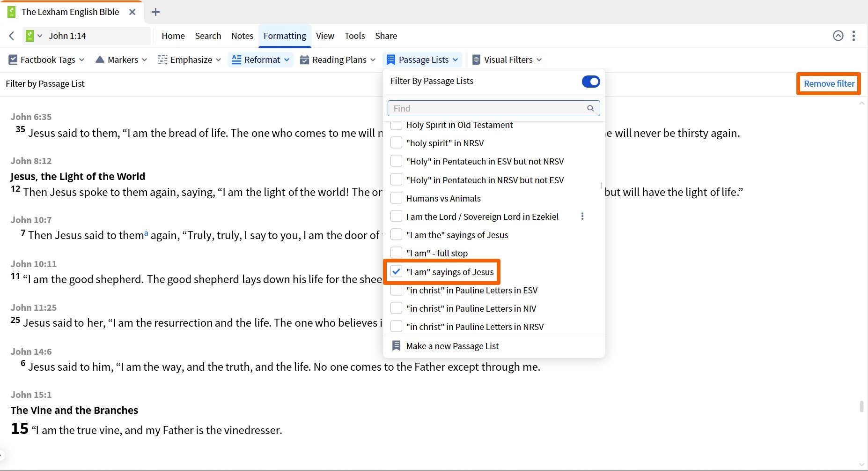
Task: Click the back navigation arrow
Action: 12,36
